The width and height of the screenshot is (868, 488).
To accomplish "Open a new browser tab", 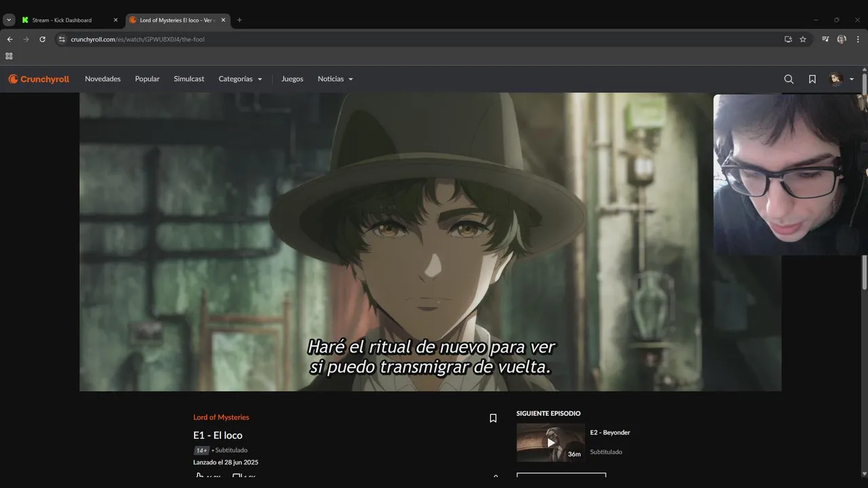I will point(239,20).
